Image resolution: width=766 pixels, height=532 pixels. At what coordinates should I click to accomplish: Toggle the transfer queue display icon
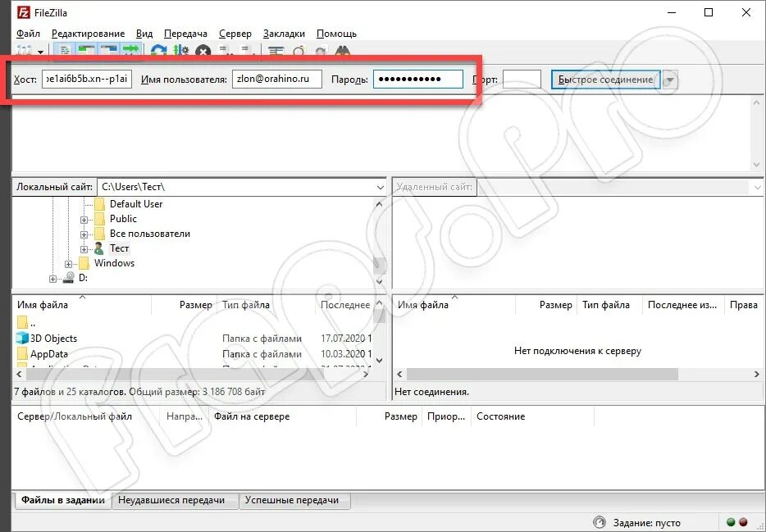click(x=130, y=50)
